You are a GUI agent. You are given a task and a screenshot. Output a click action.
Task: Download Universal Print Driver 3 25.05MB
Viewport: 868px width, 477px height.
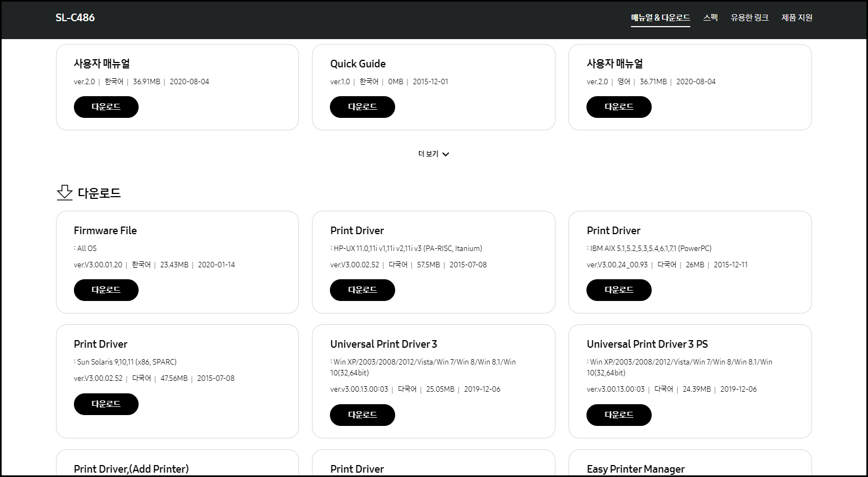click(363, 415)
